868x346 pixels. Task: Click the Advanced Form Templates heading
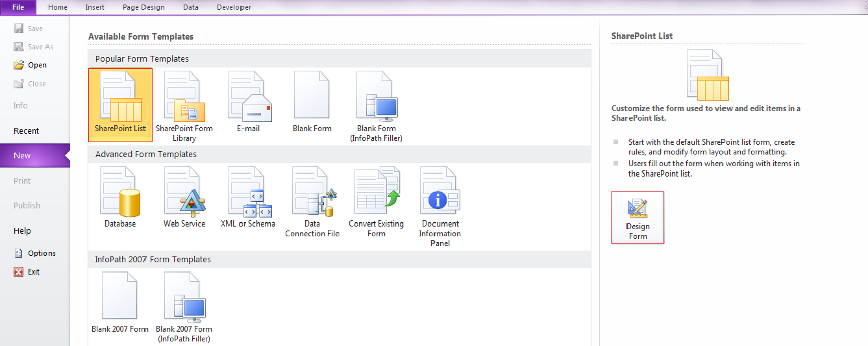146,154
